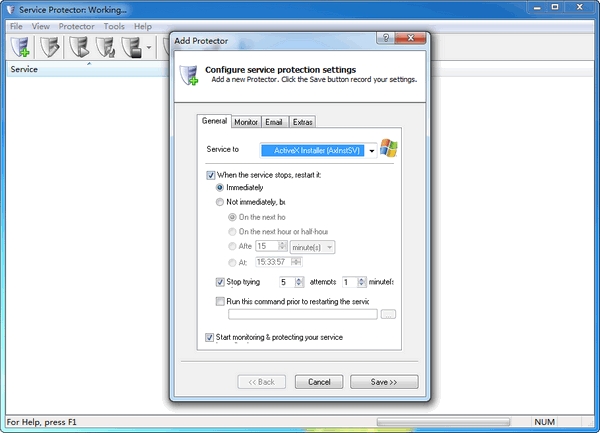Click the Windows logo icon beside the service list
This screenshot has width=600, height=433.
point(388,148)
